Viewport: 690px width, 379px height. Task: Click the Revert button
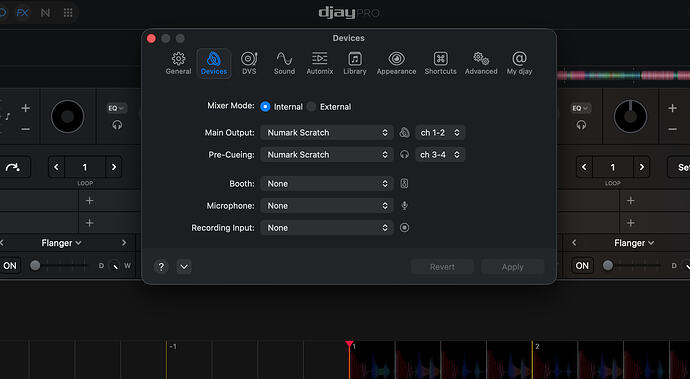tap(442, 267)
